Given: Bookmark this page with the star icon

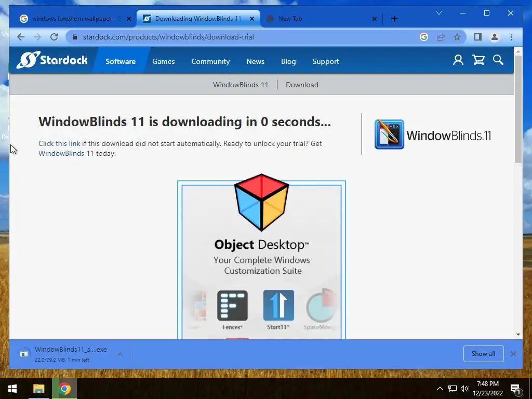Looking at the screenshot, I should point(457,37).
